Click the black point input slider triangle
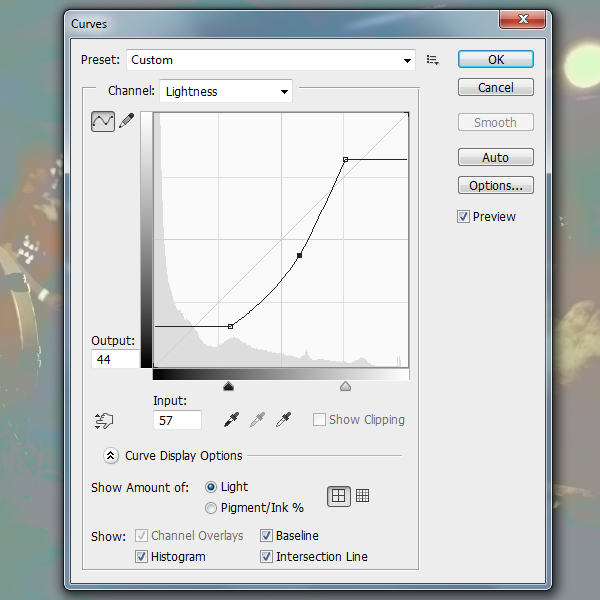The height and width of the screenshot is (600, 600). click(x=228, y=386)
